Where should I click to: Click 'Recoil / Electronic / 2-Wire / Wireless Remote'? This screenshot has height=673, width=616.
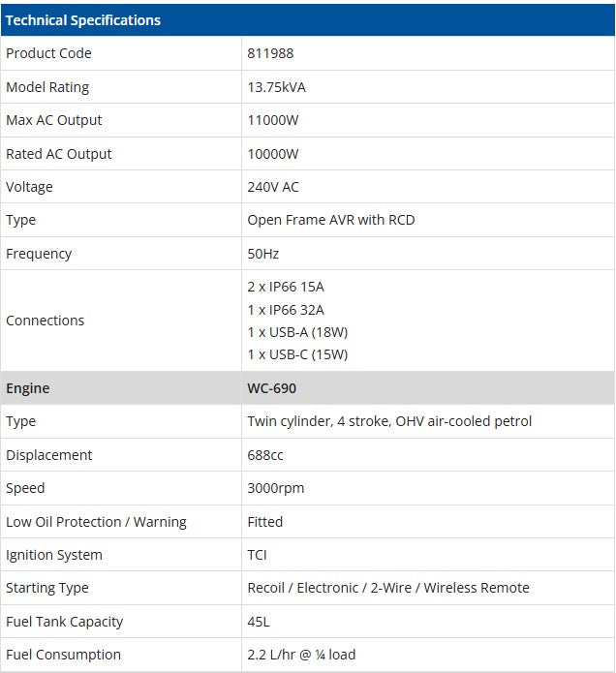point(388,588)
